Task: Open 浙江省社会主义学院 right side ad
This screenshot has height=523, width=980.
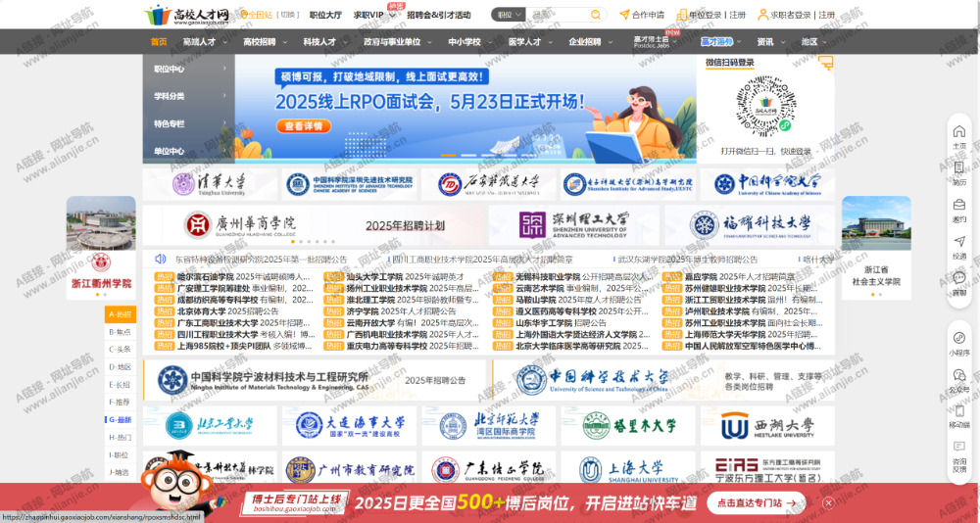Action: [x=876, y=248]
